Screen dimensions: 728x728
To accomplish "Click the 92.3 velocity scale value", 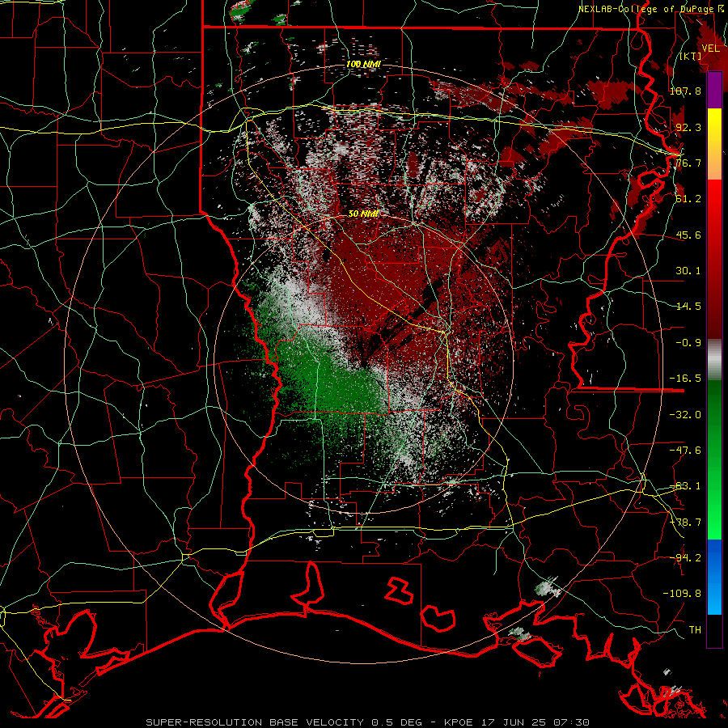I will [688, 127].
